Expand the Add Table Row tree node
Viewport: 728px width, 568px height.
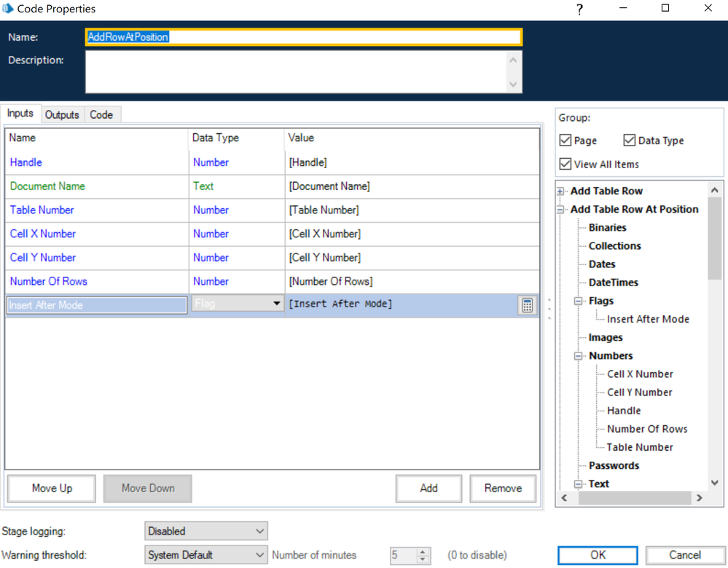[x=560, y=192]
